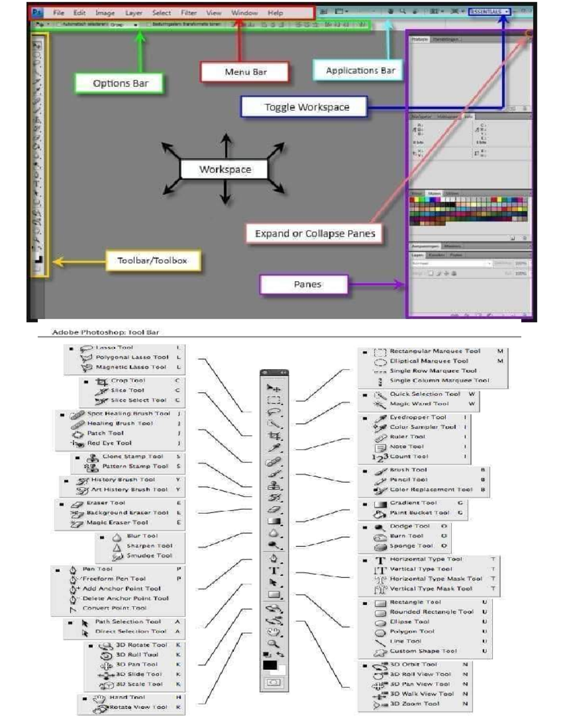This screenshot has width=563, height=728.
Task: Activate the Zoom magnifier tool in the toolbar
Action: 274,644
